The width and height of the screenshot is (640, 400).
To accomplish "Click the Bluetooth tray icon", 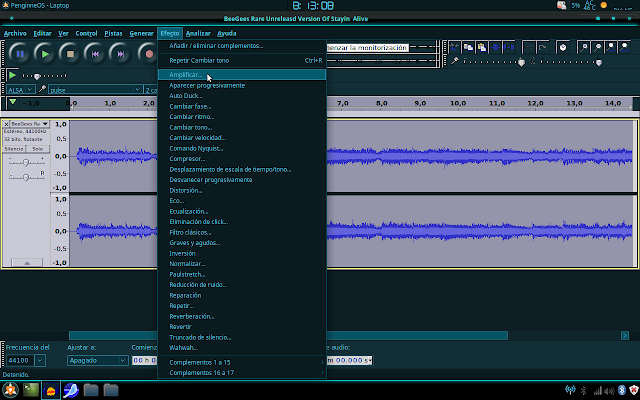I will (x=622, y=390).
